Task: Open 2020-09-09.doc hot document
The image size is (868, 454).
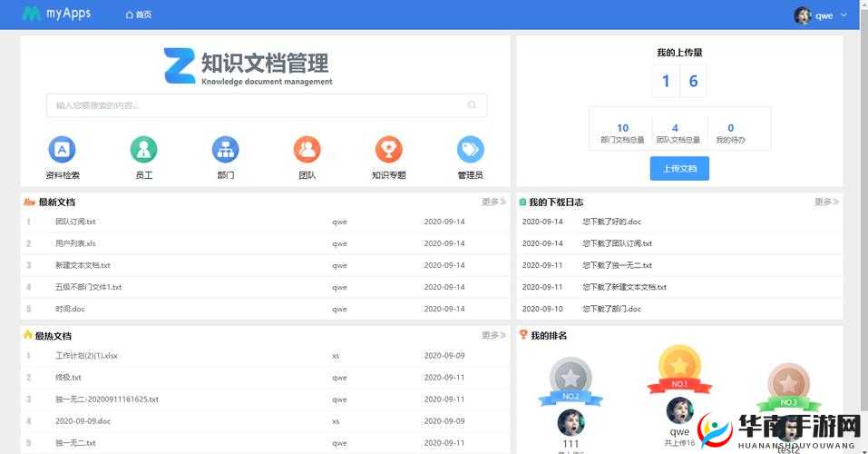Action: [x=83, y=421]
